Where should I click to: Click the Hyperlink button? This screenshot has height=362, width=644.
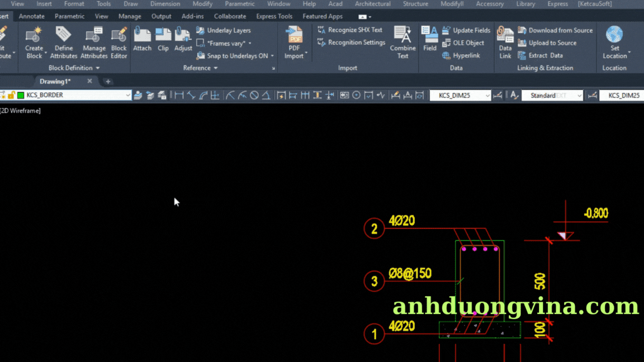tap(461, 56)
